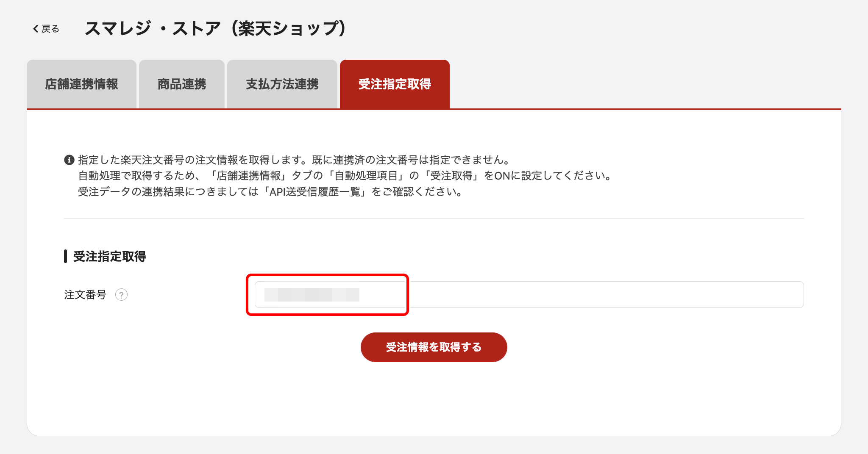Image resolution: width=868 pixels, height=454 pixels.
Task: Click the empty right end of order field
Action: (763, 295)
